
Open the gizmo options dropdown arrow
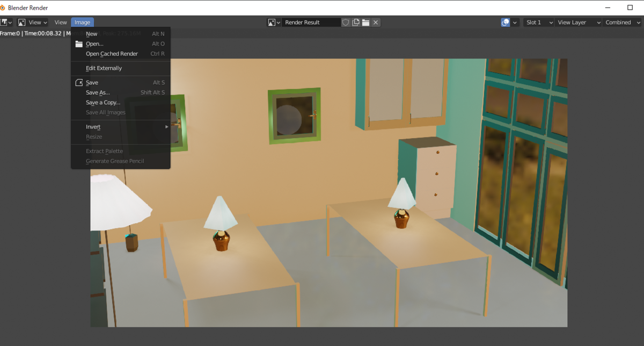(515, 22)
